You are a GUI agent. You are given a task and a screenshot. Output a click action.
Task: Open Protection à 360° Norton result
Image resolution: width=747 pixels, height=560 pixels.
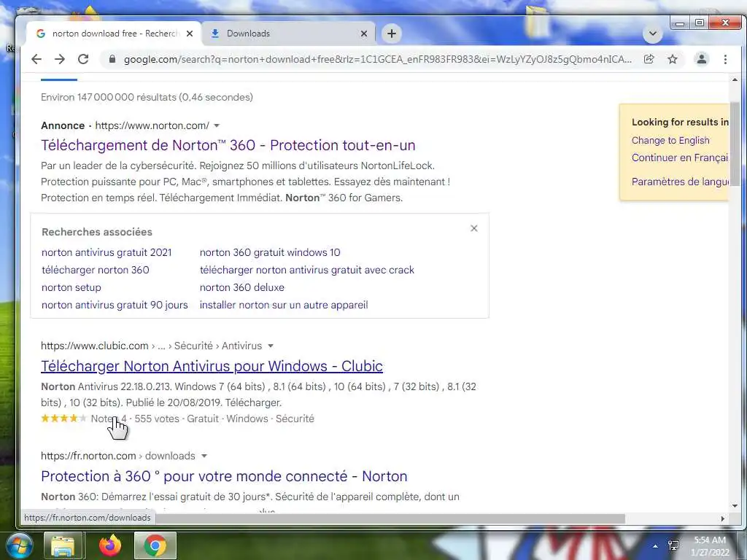click(224, 476)
